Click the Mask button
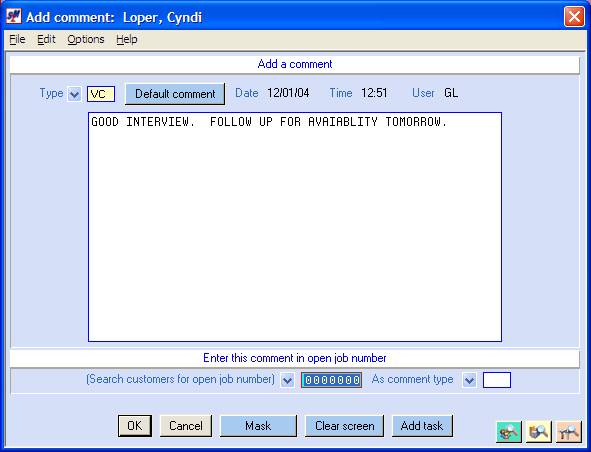The width and height of the screenshot is (591, 452). pos(258,426)
